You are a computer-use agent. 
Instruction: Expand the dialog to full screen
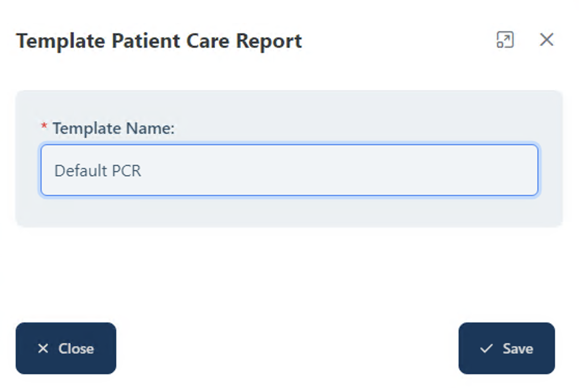point(505,40)
